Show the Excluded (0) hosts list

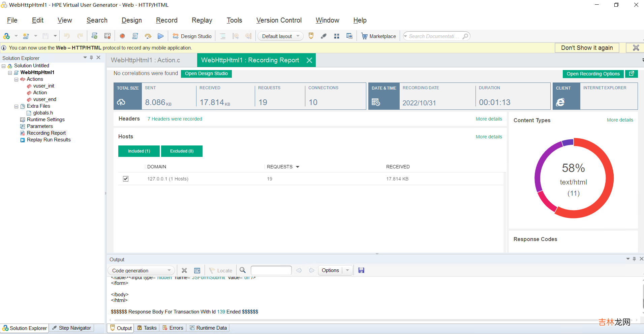[182, 151]
